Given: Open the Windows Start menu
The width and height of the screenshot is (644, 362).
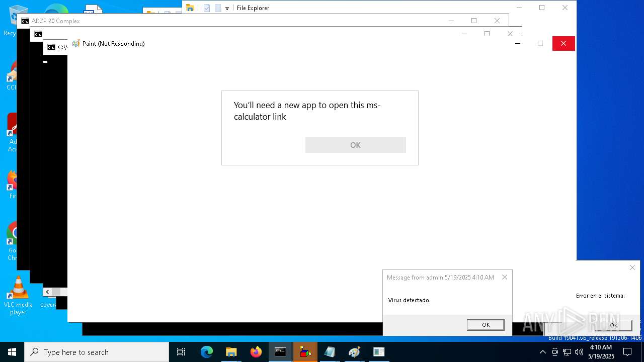Looking at the screenshot, I should point(12,352).
